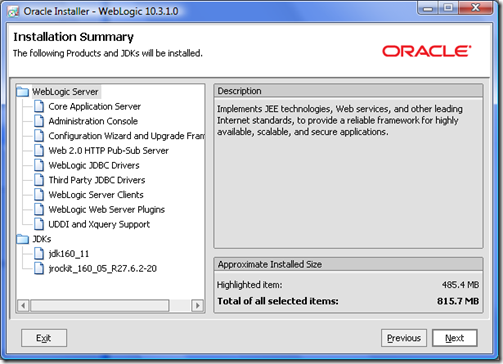Click the Installation Summary heading

click(x=73, y=37)
